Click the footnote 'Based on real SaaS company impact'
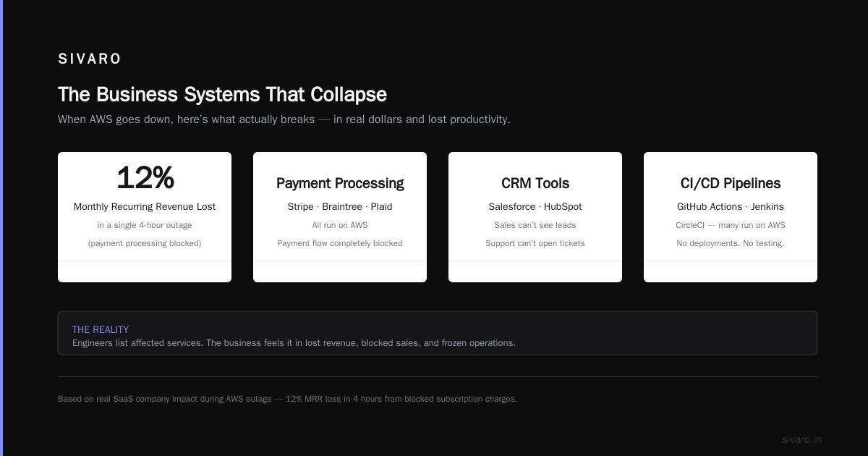 pos(288,399)
